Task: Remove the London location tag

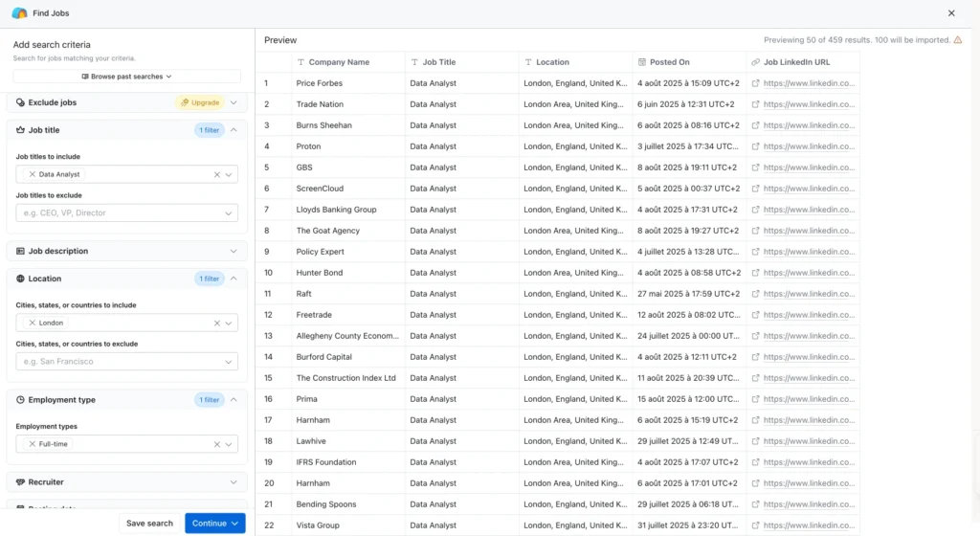Action: [32, 324]
